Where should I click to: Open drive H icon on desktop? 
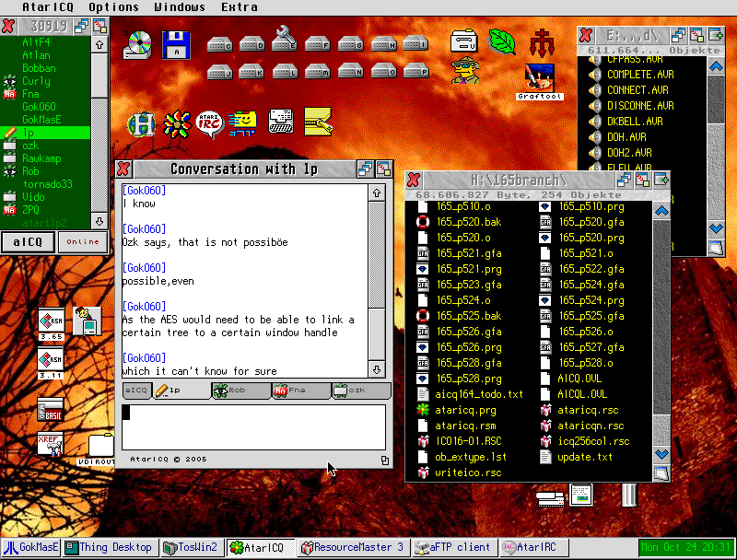(x=383, y=44)
